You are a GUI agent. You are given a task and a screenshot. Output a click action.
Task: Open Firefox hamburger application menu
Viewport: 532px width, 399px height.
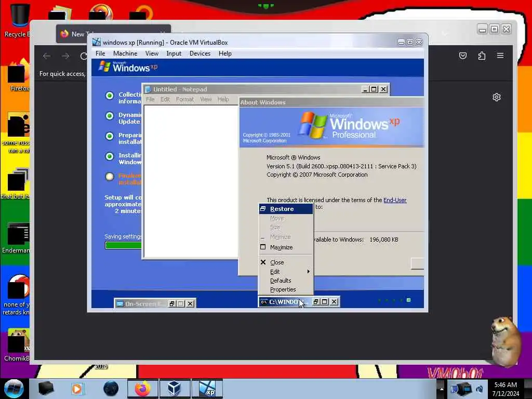(500, 55)
